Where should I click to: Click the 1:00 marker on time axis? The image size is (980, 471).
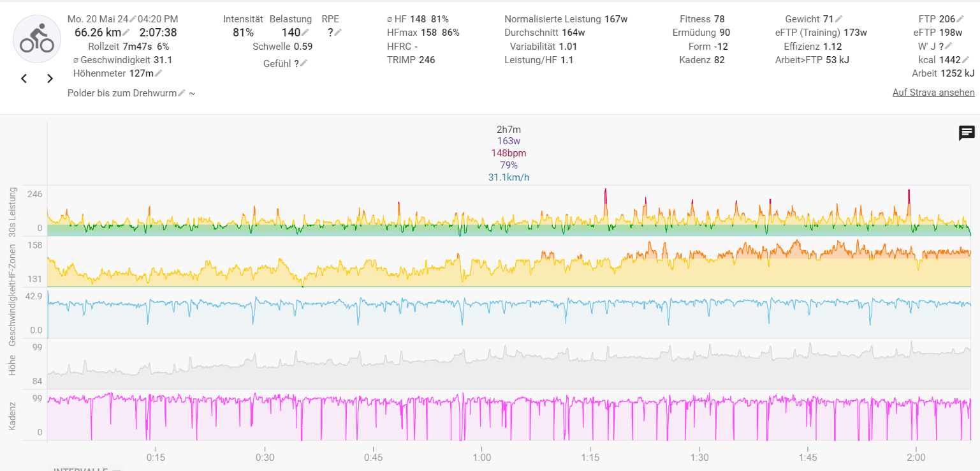(482, 457)
